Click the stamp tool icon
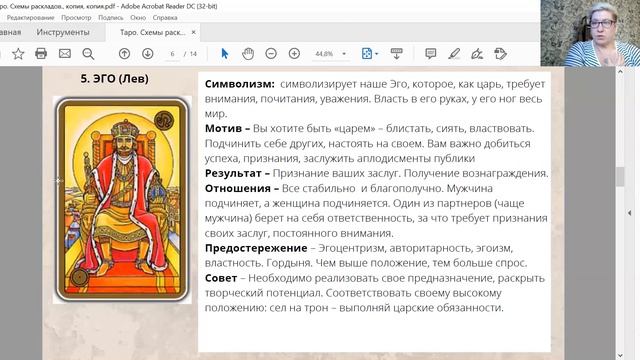Image resolution: width=640 pixels, height=360 pixels. click(x=500, y=53)
